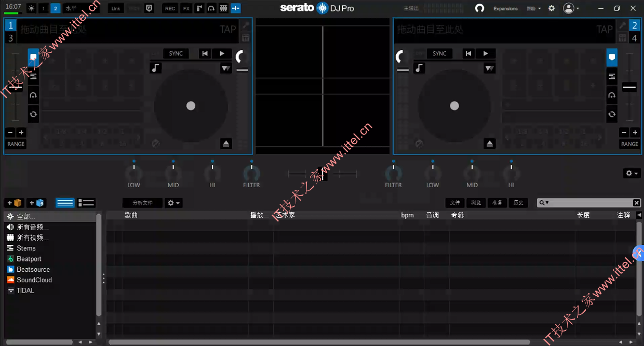Click the user account avatar icon
Image resolution: width=644 pixels, height=346 pixels.
point(569,8)
